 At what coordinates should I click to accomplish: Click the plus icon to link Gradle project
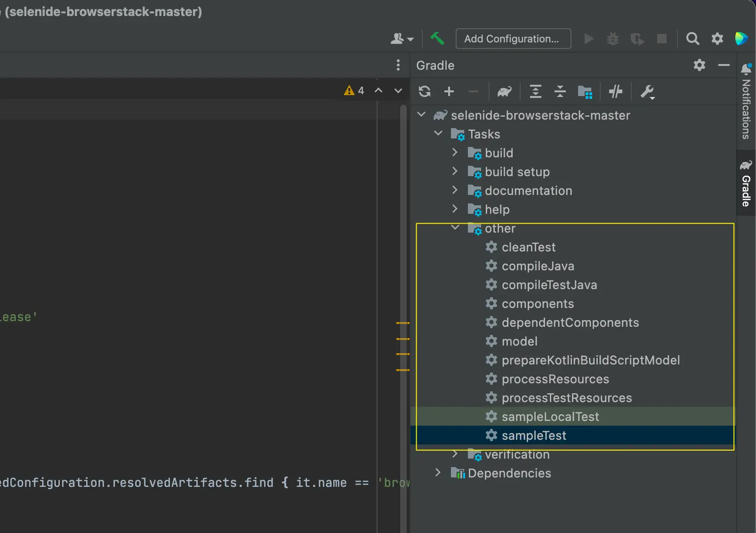point(449,91)
